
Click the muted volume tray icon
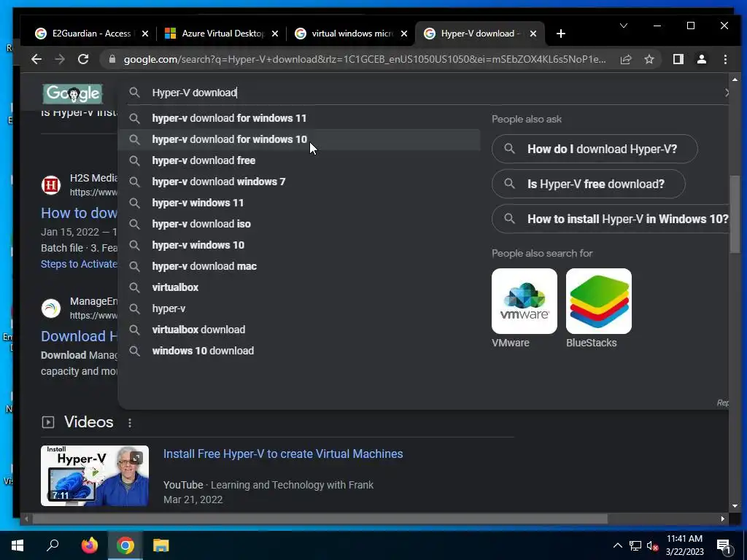pyautogui.click(x=652, y=545)
